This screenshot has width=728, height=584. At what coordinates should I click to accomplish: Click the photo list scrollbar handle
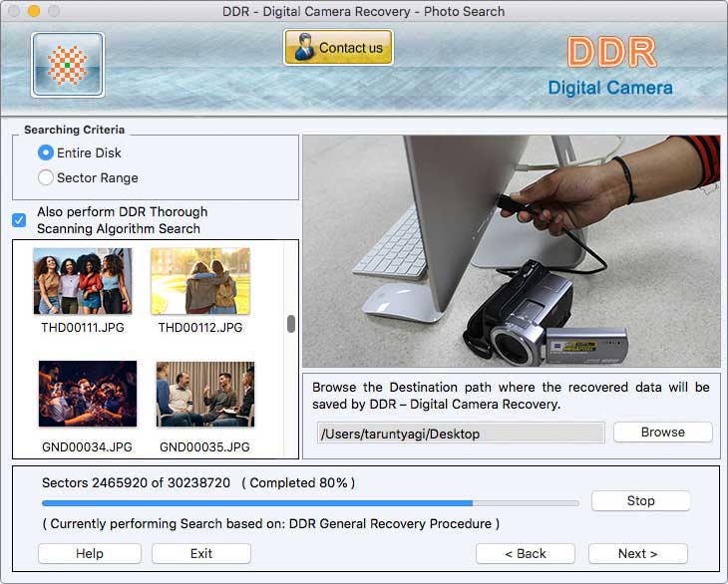tap(291, 324)
